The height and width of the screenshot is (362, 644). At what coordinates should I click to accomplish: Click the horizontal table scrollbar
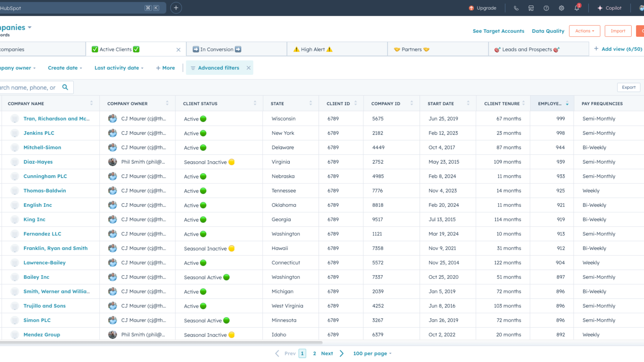[161, 343]
